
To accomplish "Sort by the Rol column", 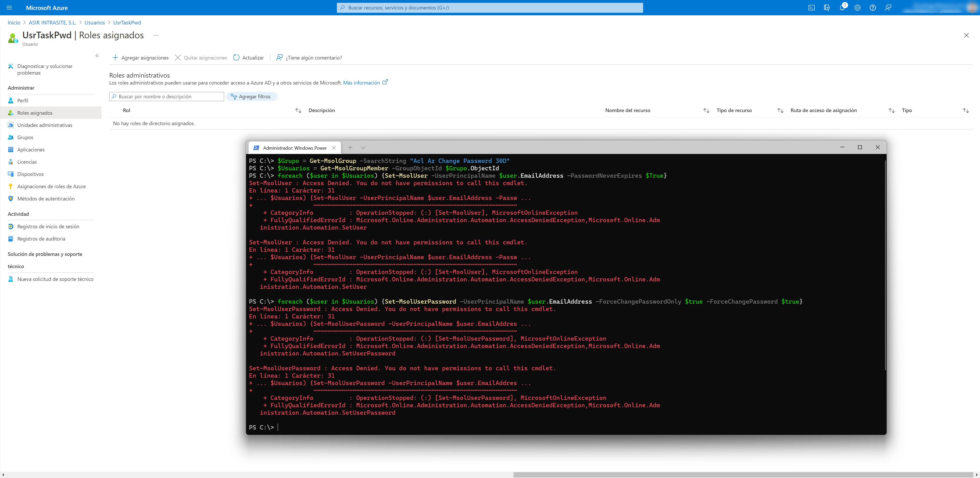I will click(x=298, y=110).
